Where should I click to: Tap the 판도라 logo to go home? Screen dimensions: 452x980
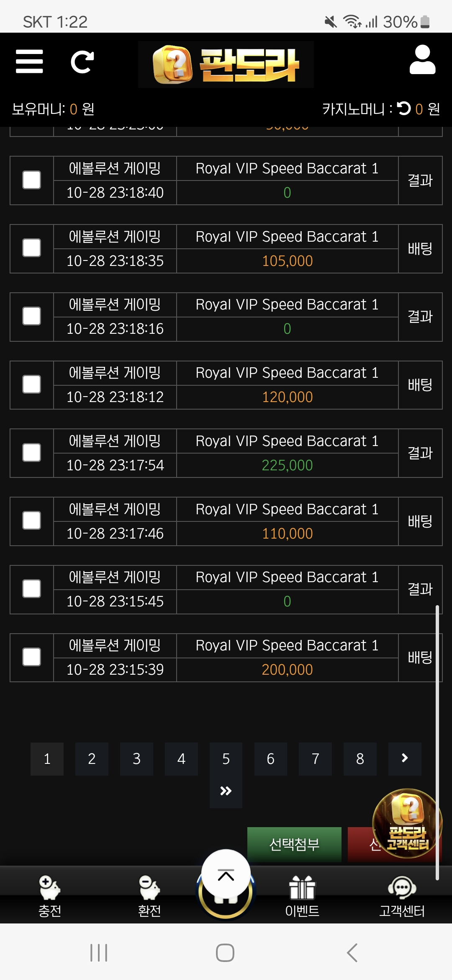(x=226, y=64)
